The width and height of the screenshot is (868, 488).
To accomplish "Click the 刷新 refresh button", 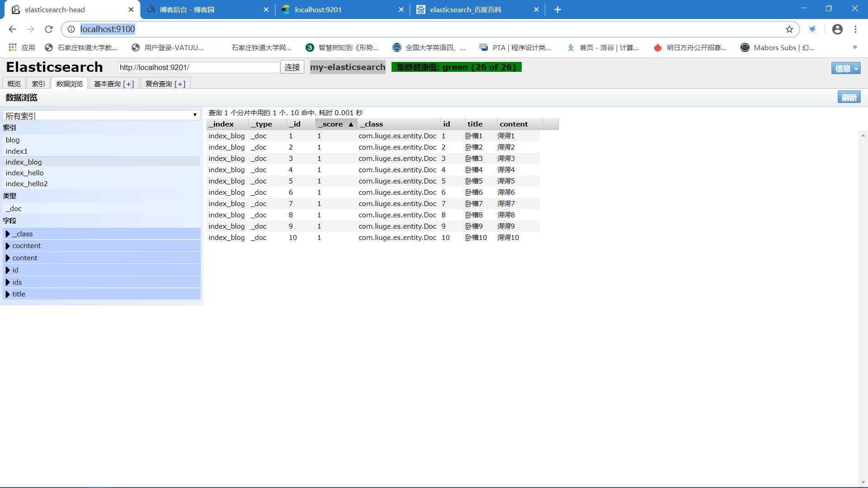I will point(849,98).
